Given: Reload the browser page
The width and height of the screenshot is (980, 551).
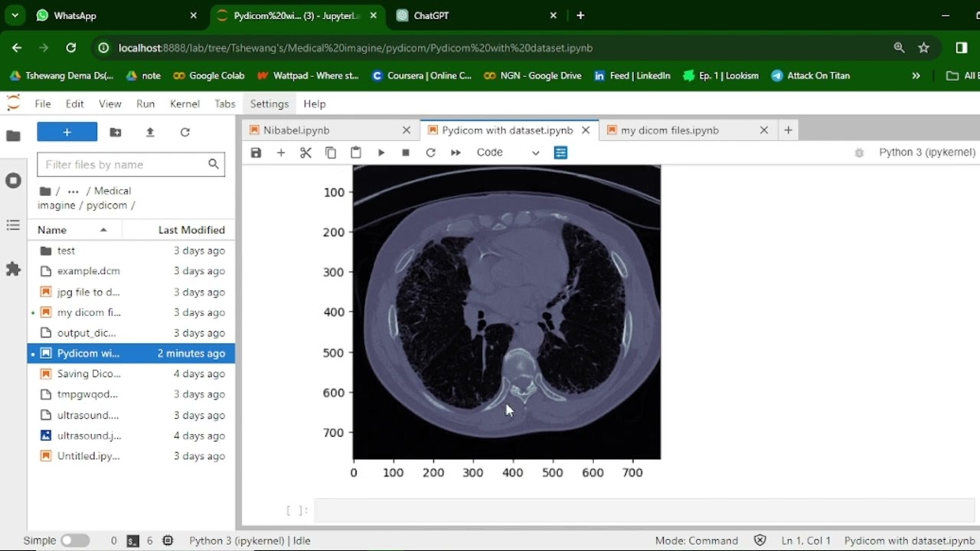Looking at the screenshot, I should click(70, 47).
